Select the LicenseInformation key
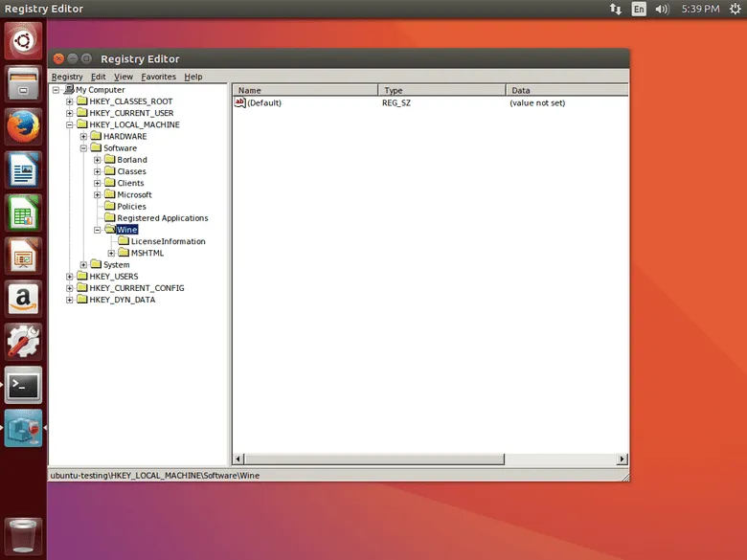747x560 pixels. pos(168,241)
